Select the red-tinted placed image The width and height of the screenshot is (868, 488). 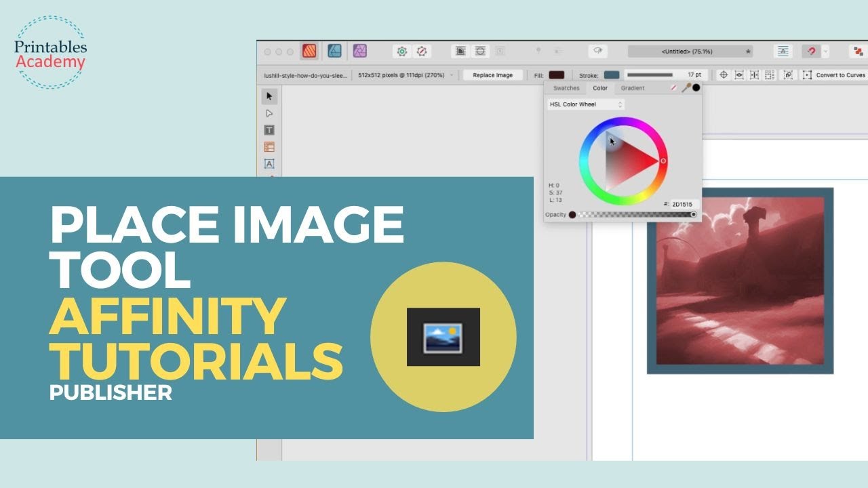740,281
